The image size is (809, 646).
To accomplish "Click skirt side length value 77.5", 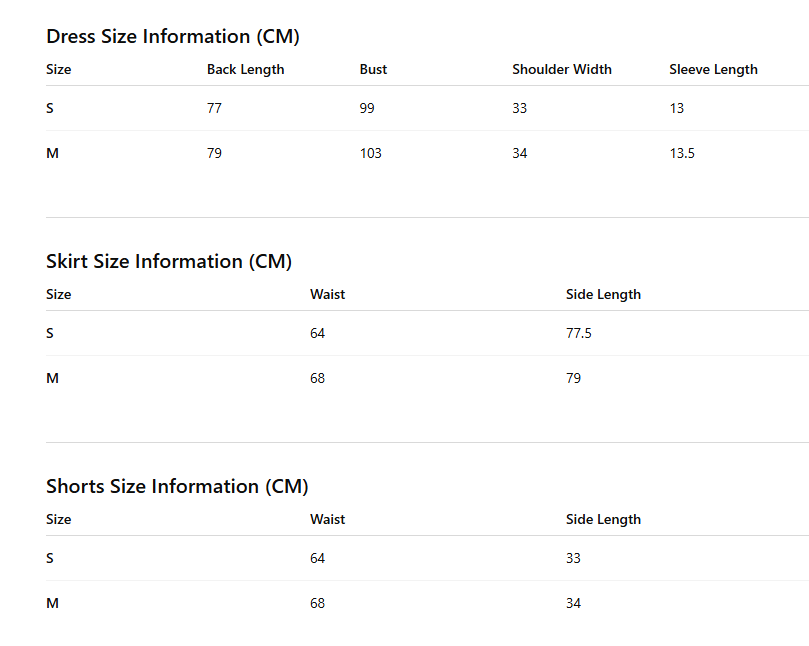I will [579, 333].
